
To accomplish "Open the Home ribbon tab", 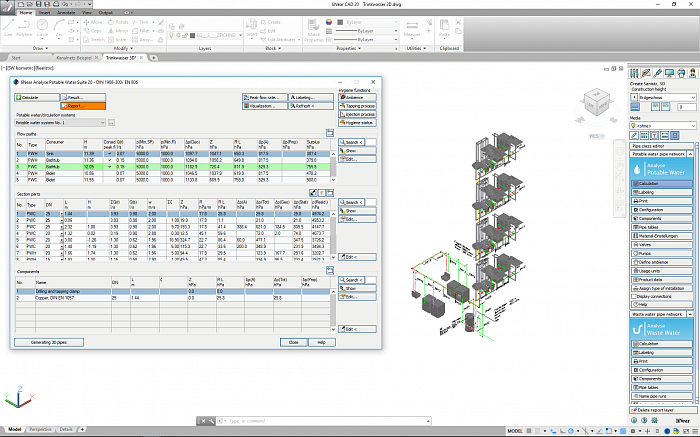I will [x=26, y=12].
